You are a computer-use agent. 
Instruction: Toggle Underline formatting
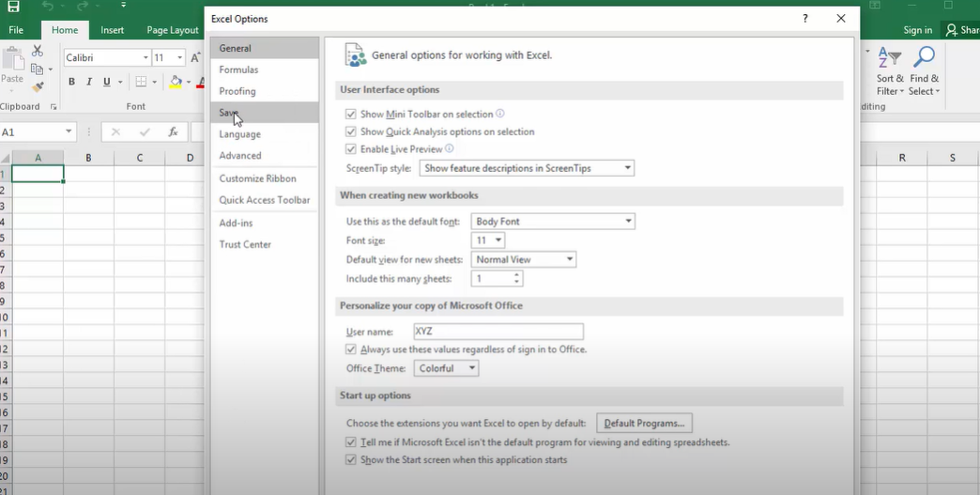tap(106, 82)
